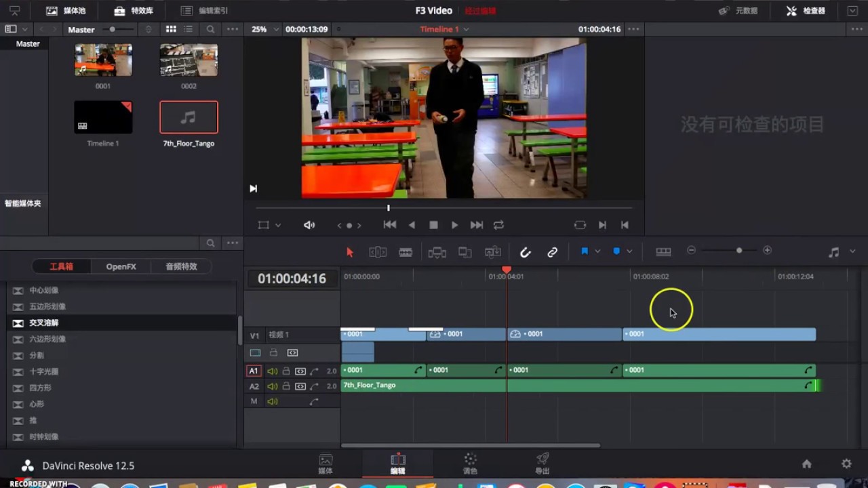Open the Deliver page tab (导出)
Screen dimensions: 868x488
(542, 464)
